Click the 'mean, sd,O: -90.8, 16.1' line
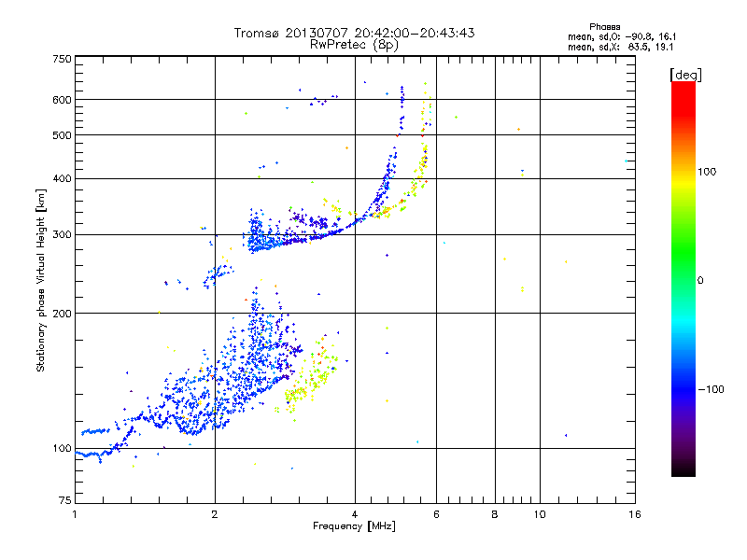747x560 pixels. coord(622,36)
